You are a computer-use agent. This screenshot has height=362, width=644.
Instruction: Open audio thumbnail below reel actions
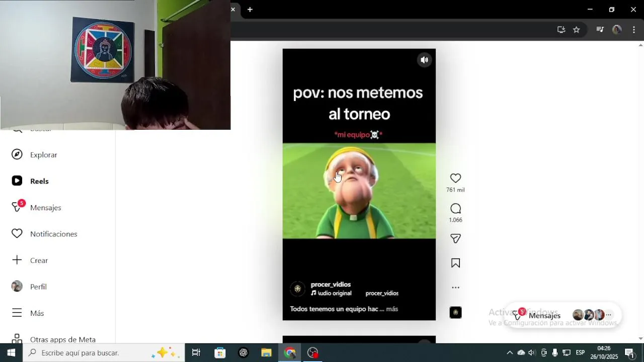tap(455, 313)
